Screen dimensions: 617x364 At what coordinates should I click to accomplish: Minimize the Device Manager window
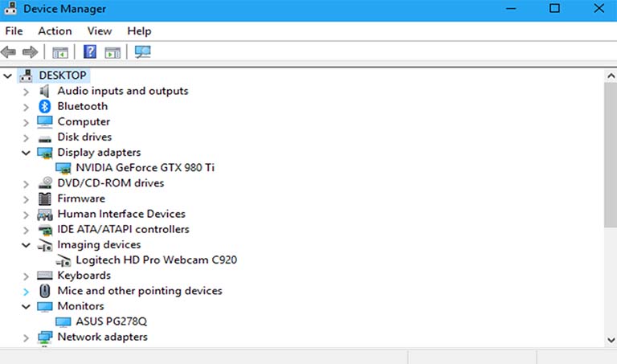point(511,8)
